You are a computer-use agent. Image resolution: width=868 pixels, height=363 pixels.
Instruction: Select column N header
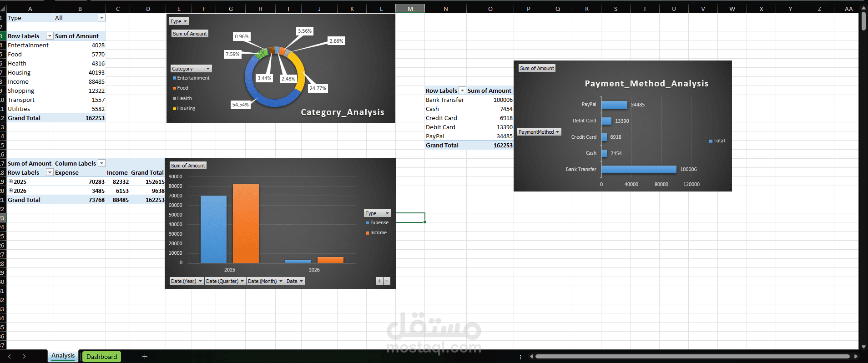[445, 9]
